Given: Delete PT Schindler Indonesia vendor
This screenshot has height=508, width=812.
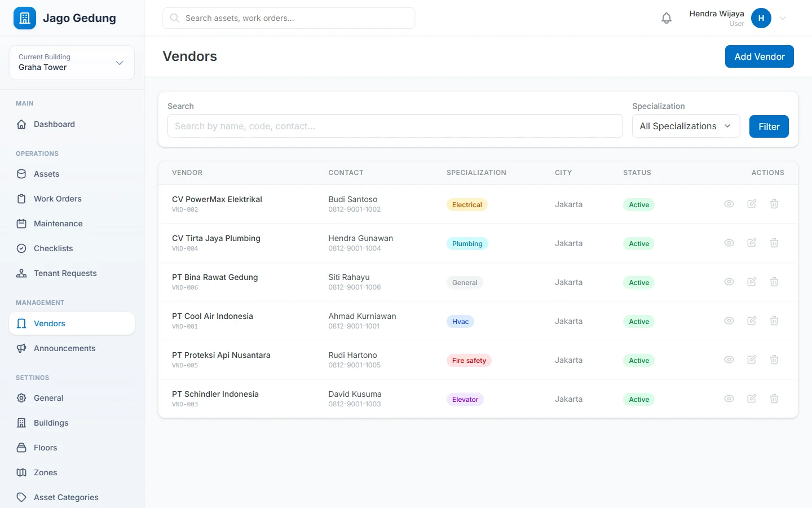Looking at the screenshot, I should [774, 398].
